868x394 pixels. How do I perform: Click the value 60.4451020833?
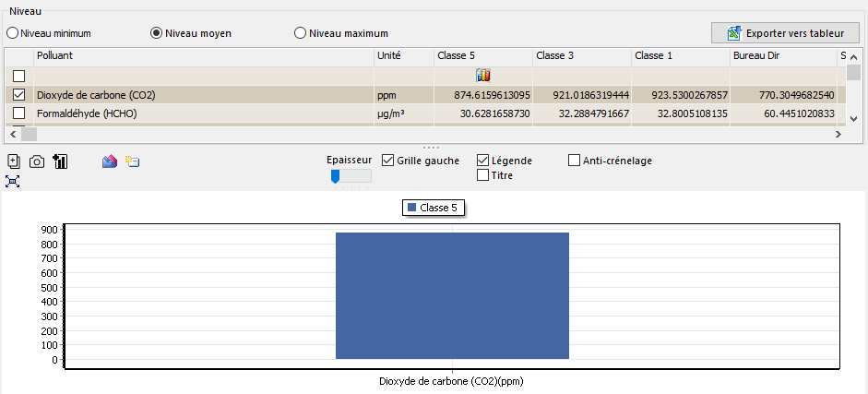(x=799, y=114)
